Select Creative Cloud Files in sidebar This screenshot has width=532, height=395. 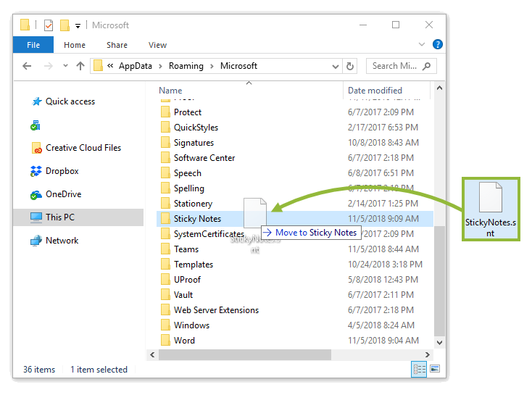83,148
